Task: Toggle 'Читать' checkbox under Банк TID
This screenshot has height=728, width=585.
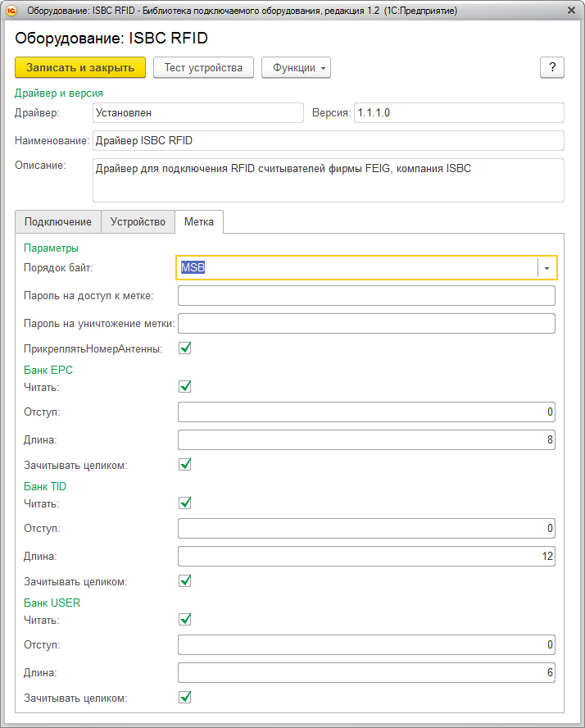Action: coord(185,503)
